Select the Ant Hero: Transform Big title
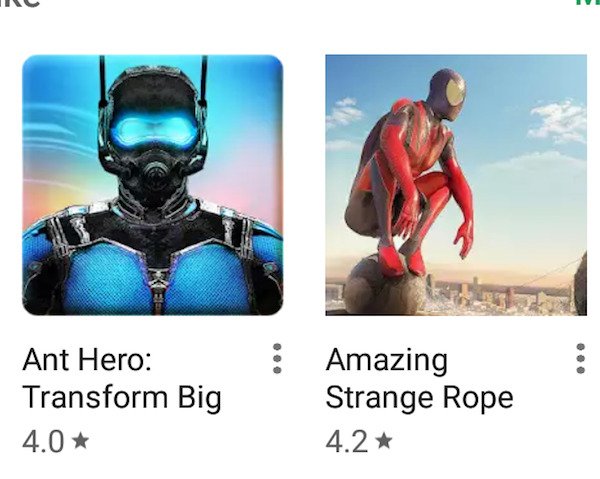This screenshot has width=600, height=479. point(122,379)
